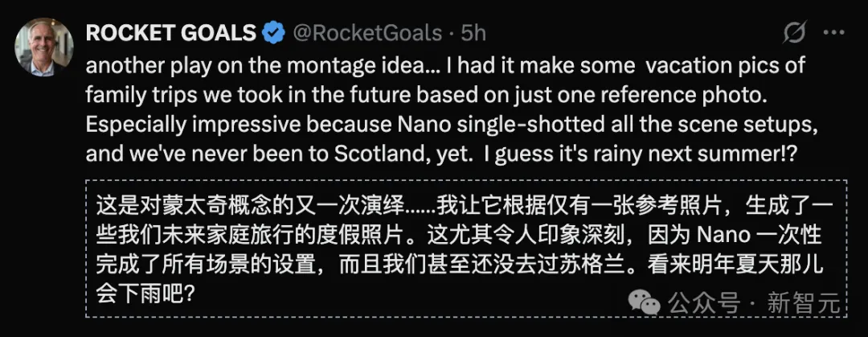Click the blue verified badge
This screenshot has width=868, height=337.
pos(276,33)
